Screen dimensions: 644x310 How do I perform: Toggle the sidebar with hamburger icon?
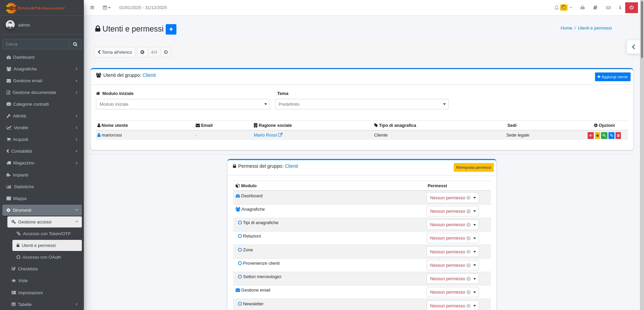pos(92,7)
